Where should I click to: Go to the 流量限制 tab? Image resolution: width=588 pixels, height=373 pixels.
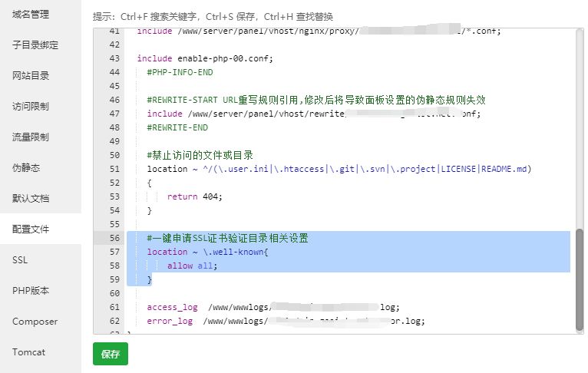(31, 137)
